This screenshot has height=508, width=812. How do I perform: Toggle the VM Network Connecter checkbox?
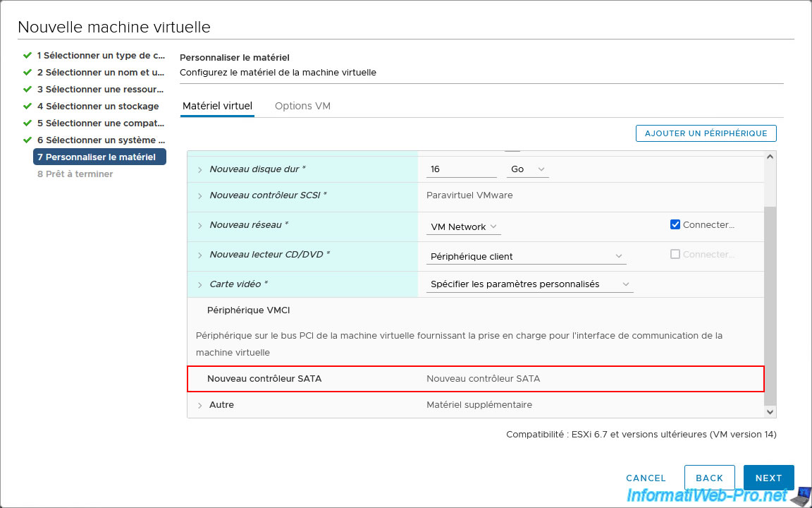675,224
